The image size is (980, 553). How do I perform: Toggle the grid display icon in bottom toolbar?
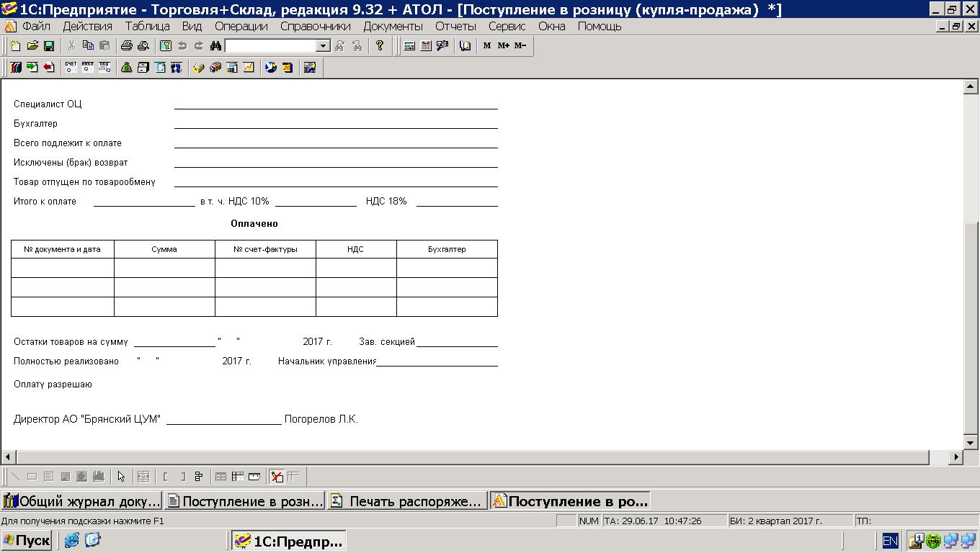[x=221, y=477]
